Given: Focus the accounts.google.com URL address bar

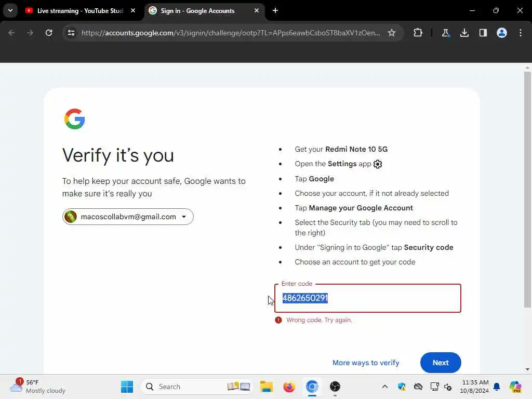Looking at the screenshot, I should [231, 33].
